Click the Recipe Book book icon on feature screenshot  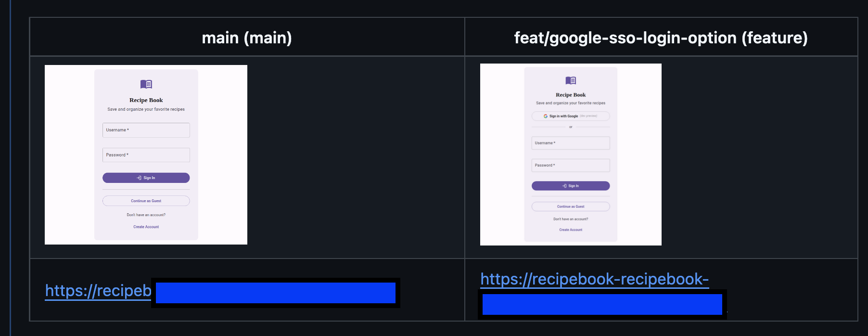[570, 79]
